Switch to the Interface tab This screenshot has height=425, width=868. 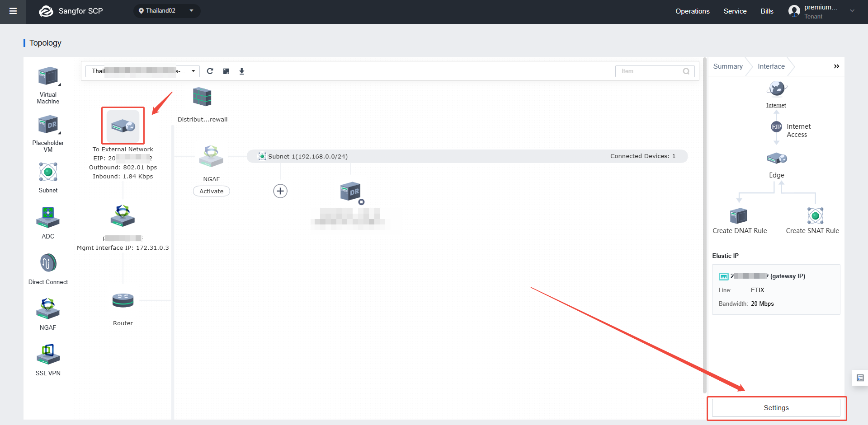tap(771, 66)
